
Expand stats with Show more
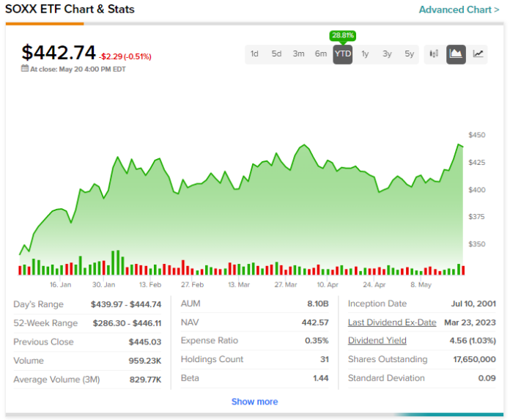tap(254, 402)
